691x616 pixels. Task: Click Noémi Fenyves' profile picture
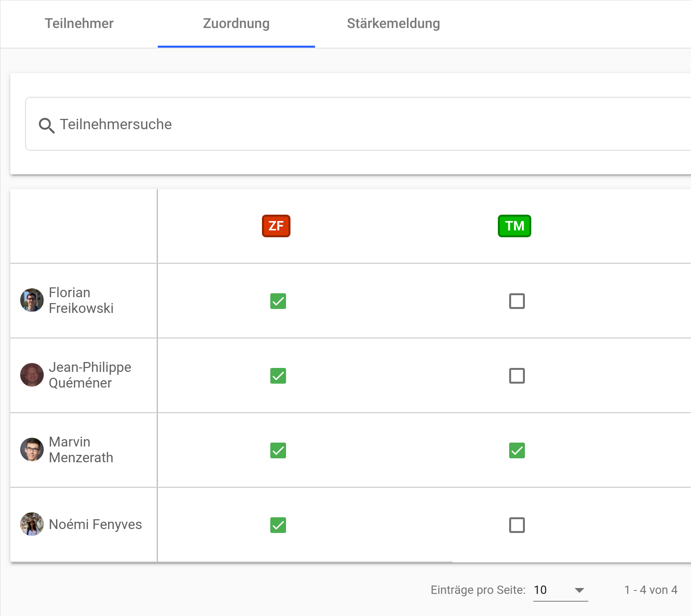tap(32, 524)
